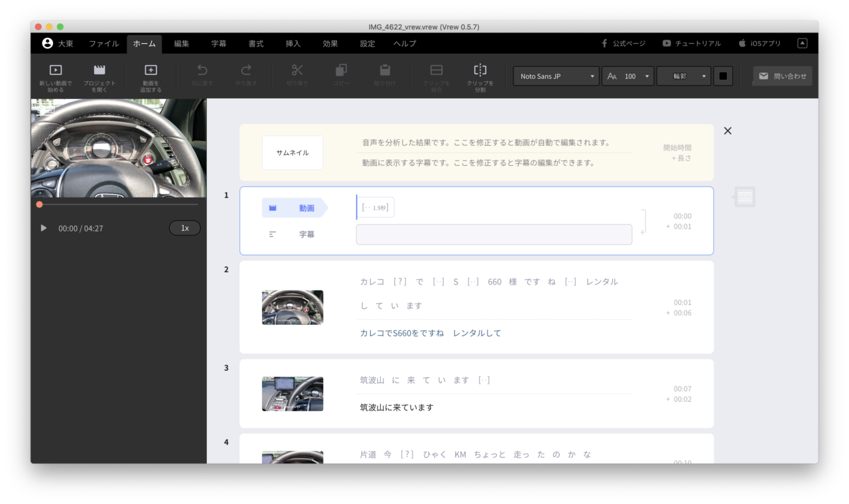Open project clapperboard icon
849x504 pixels.
click(x=99, y=70)
